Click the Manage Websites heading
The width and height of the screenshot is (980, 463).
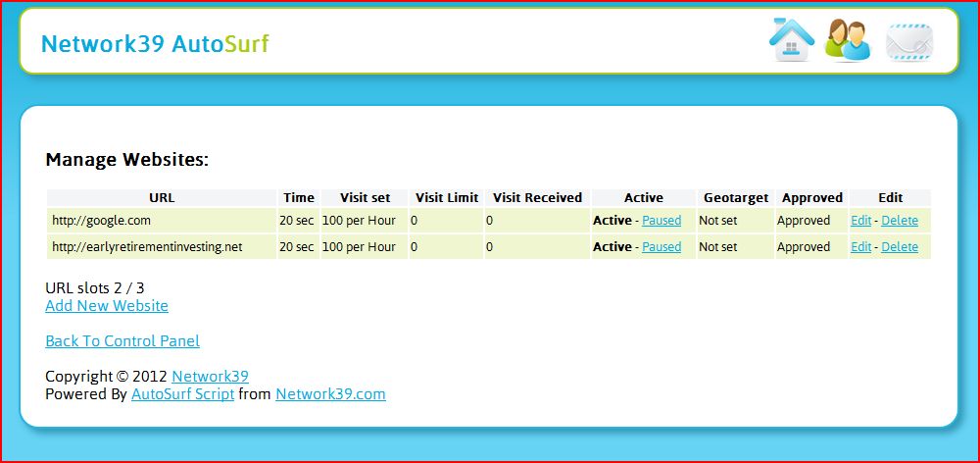click(x=126, y=160)
